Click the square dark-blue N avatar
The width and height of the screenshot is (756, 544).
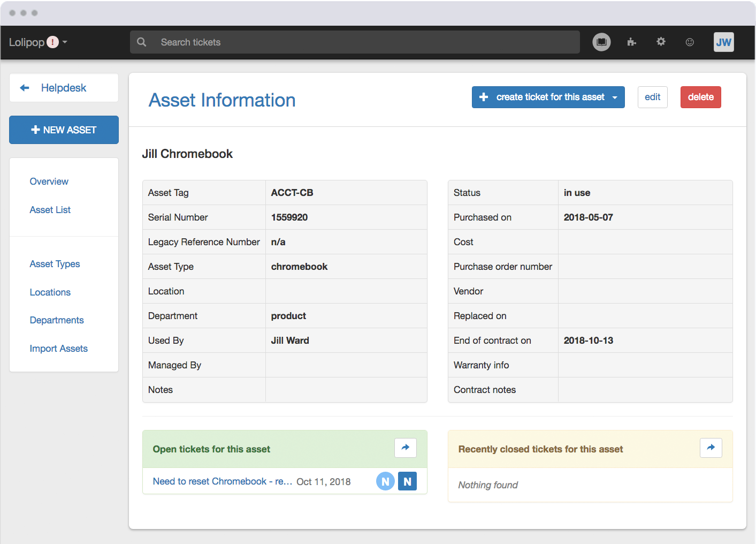pyautogui.click(x=407, y=481)
